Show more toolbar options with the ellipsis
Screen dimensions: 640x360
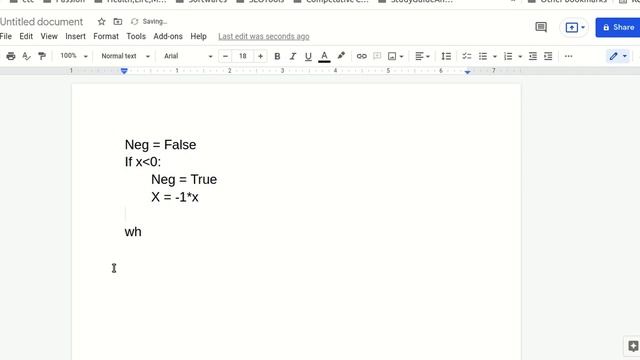click(x=569, y=56)
